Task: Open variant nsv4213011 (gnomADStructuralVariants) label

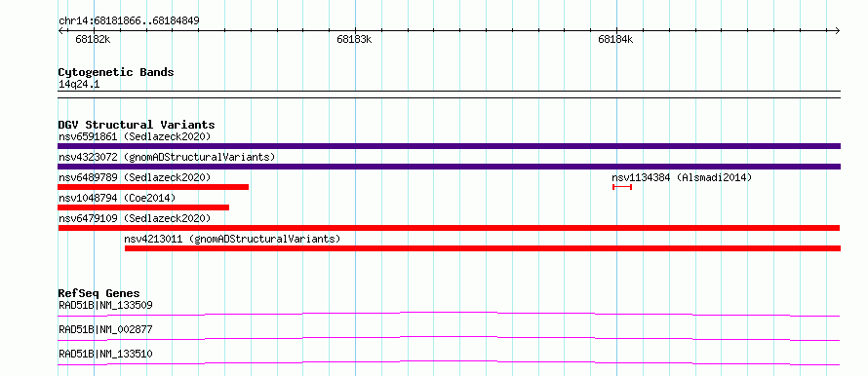Action: coord(232,239)
